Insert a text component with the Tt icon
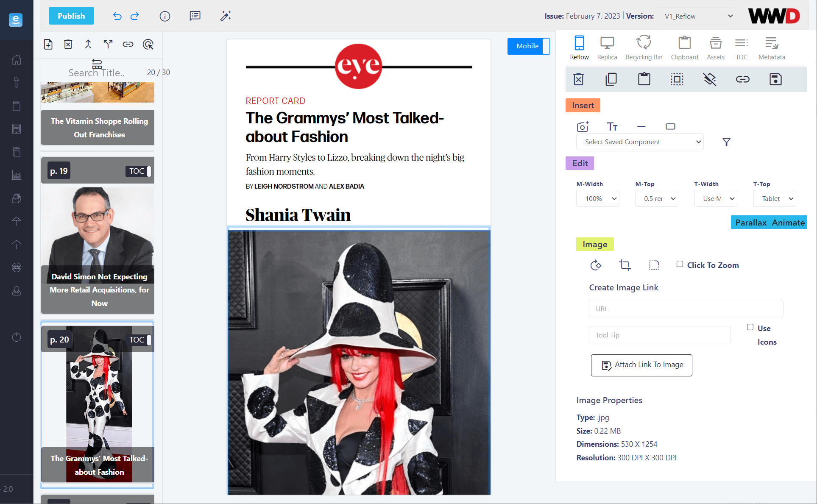Image resolution: width=817 pixels, height=504 pixels. click(x=612, y=126)
